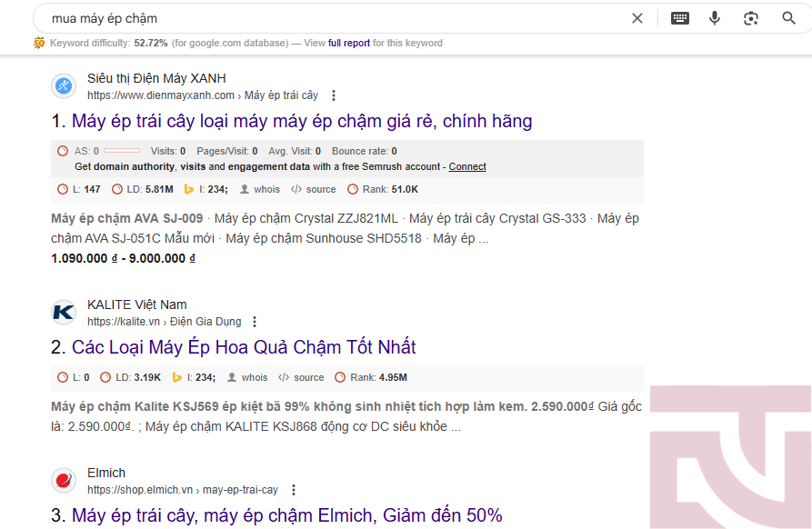
Task: Click the KALITE Việt Nam favicon
Action: coord(64,312)
